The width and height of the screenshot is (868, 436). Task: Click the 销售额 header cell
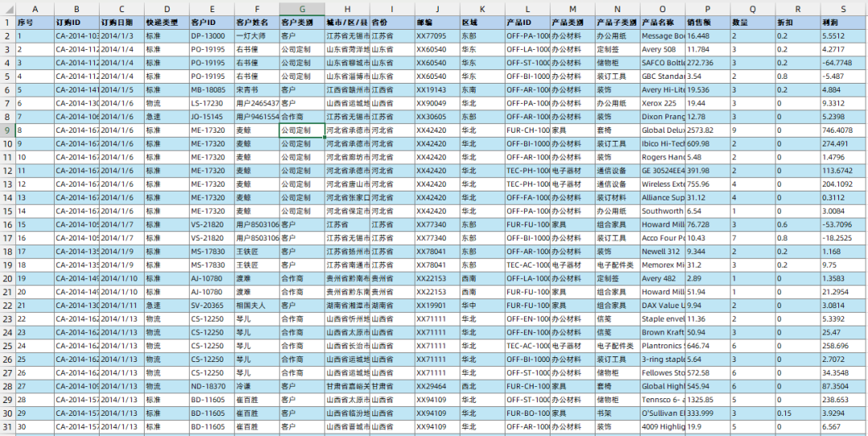pos(707,23)
